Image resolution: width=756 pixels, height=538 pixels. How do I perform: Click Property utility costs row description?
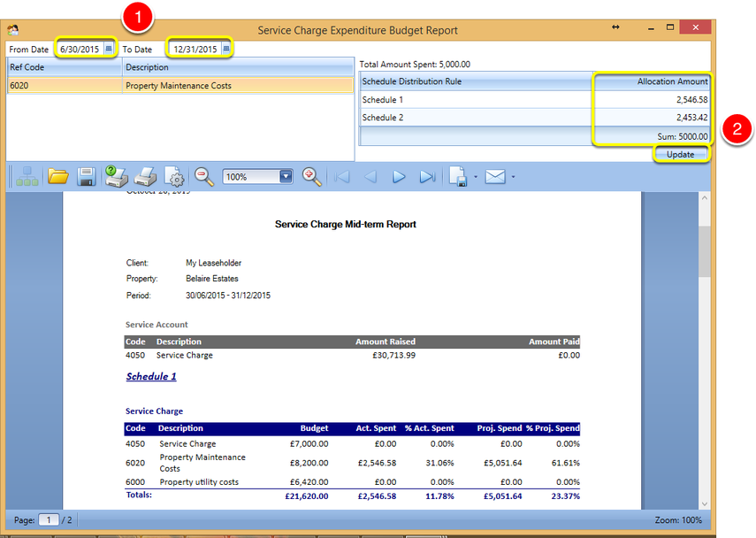[199, 481]
